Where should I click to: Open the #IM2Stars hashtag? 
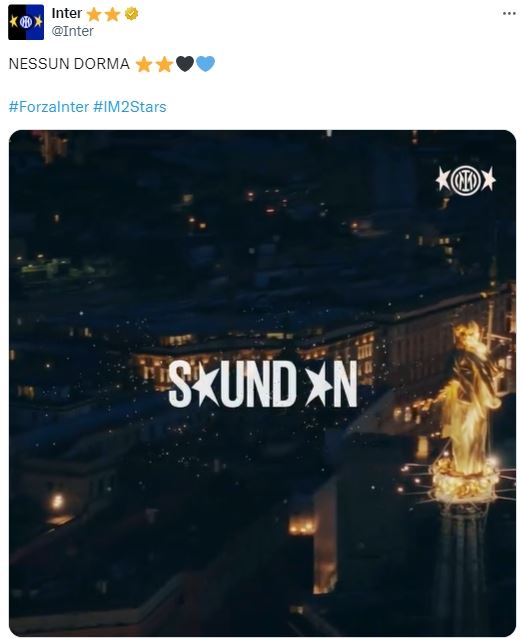tap(130, 107)
